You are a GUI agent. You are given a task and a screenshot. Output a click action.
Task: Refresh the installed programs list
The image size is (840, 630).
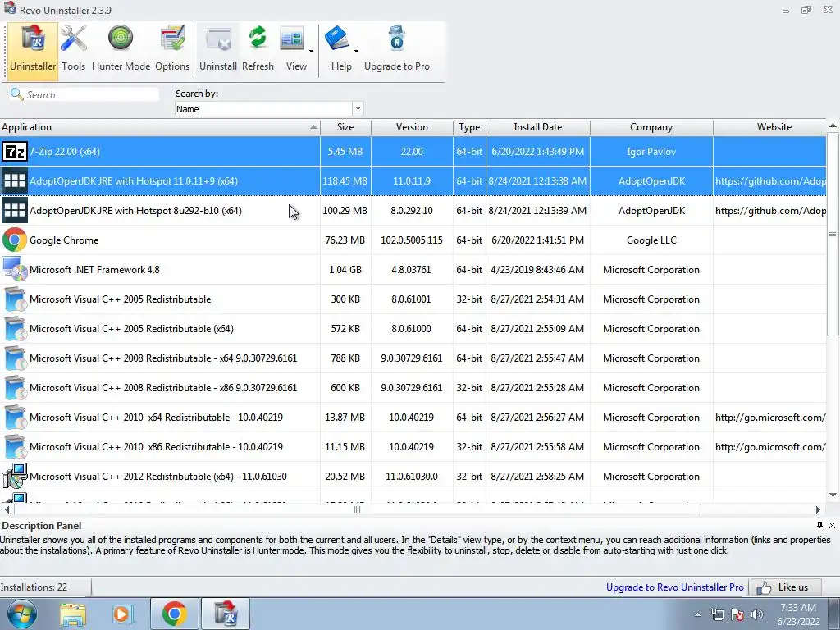coord(258,39)
